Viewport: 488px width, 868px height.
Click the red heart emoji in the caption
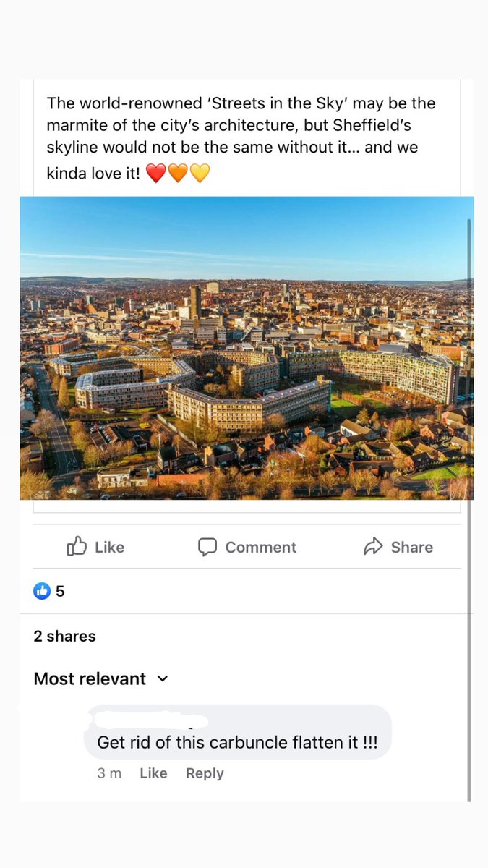[x=156, y=174]
